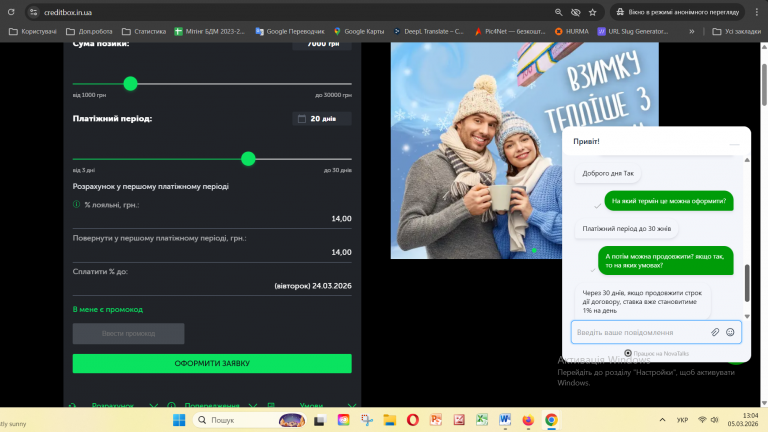Open Wi-Fi network tray icon
Viewport: 768px width, 432px height.
point(702,420)
